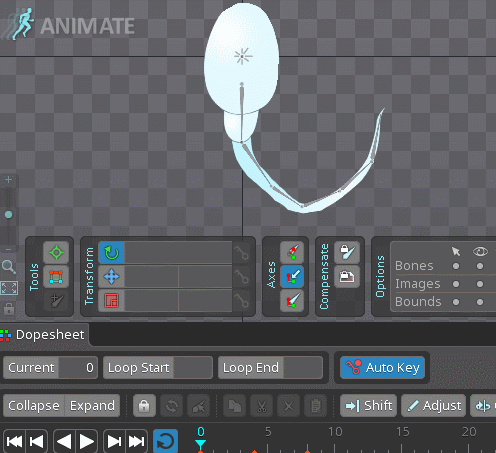Toggle Bounds visibility dot

480,302
